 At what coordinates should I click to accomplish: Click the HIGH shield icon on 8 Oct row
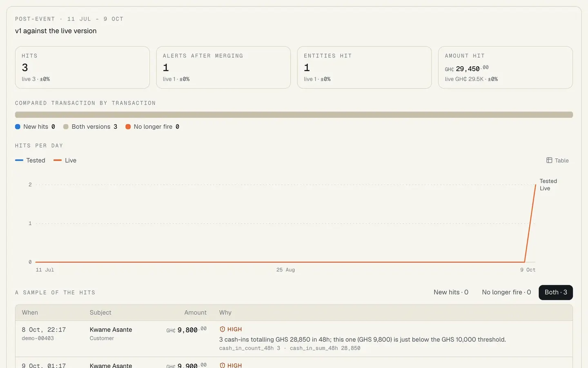[222, 329]
